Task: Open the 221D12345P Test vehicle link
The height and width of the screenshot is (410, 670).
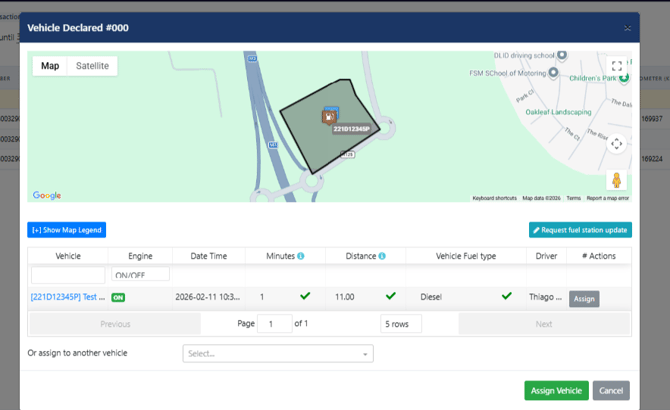Action: 67,297
